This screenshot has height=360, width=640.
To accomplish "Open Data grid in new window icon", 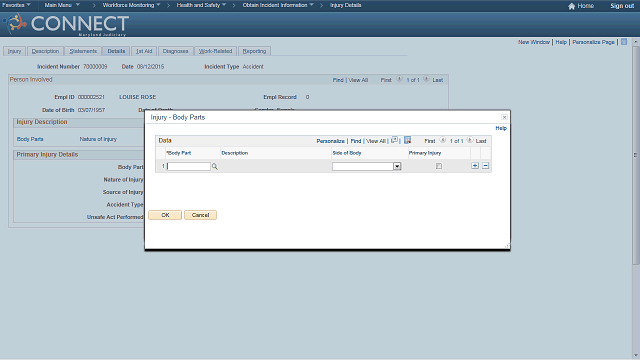I will [x=394, y=140].
